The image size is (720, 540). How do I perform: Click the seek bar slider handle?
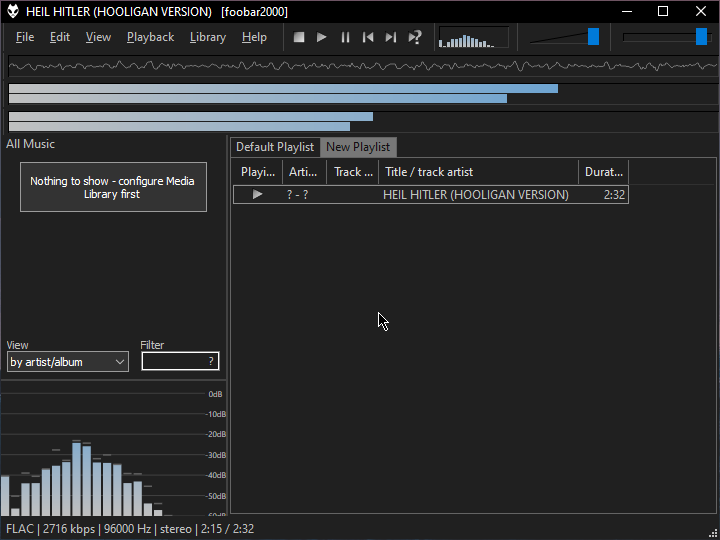point(701,37)
